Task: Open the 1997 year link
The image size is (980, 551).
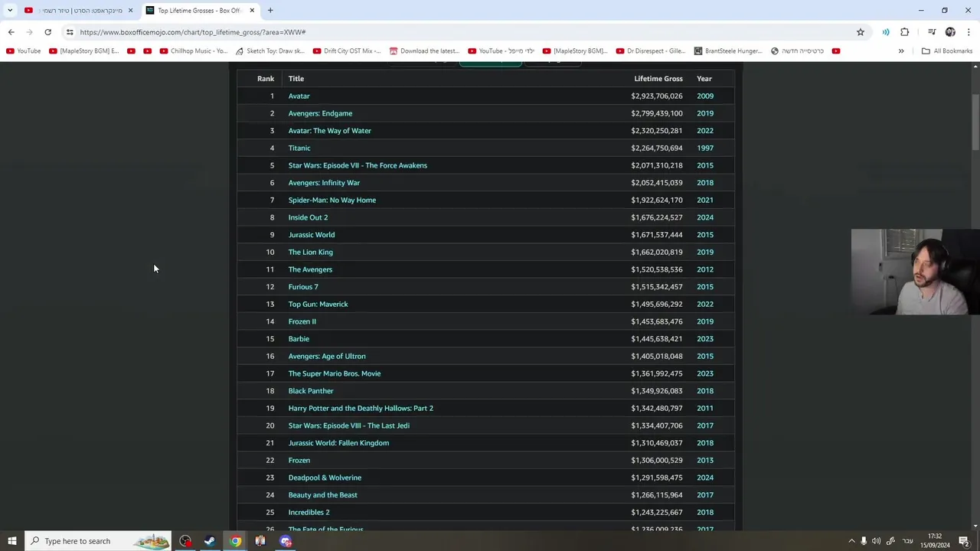Action: [705, 148]
